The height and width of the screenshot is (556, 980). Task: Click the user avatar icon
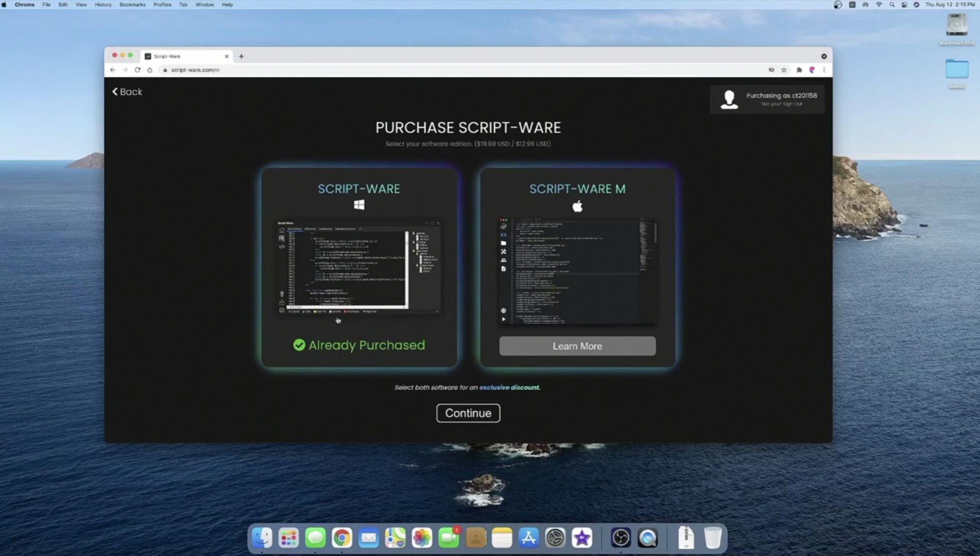click(x=729, y=99)
